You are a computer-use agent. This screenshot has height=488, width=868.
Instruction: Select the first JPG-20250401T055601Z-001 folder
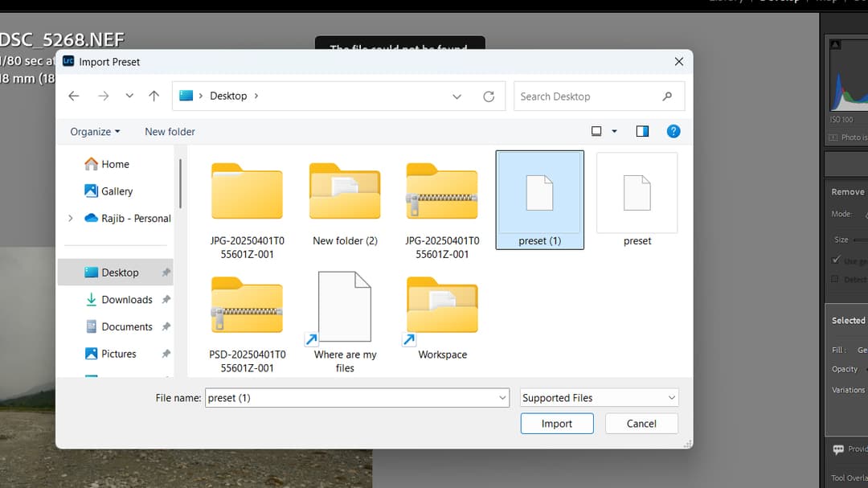point(247,209)
